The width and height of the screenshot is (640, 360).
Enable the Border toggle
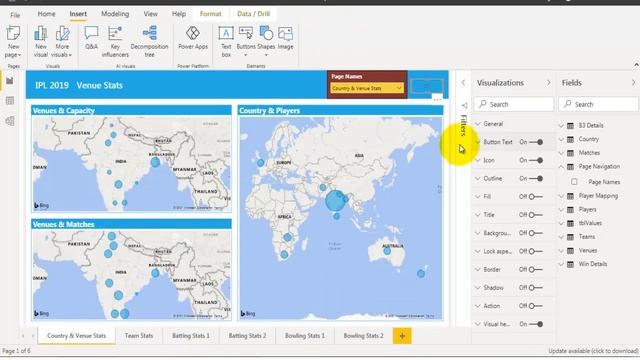tap(536, 269)
